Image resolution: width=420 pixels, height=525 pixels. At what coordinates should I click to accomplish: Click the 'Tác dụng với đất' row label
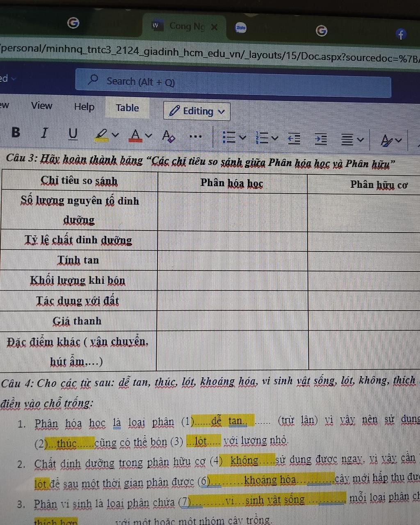[78, 301]
